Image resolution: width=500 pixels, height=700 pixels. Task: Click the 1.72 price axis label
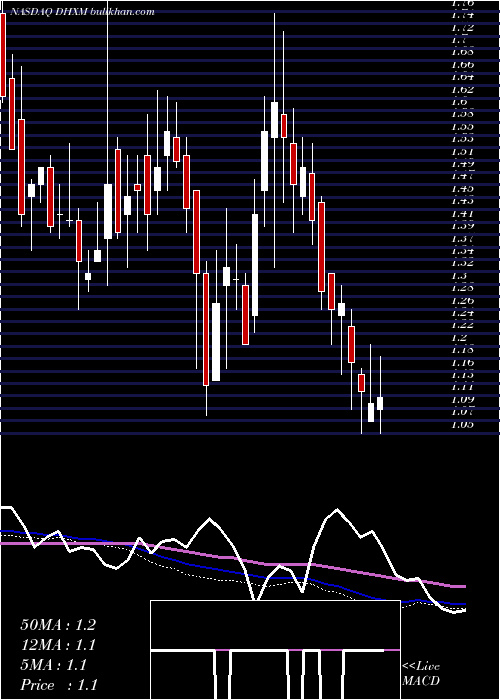click(x=462, y=27)
